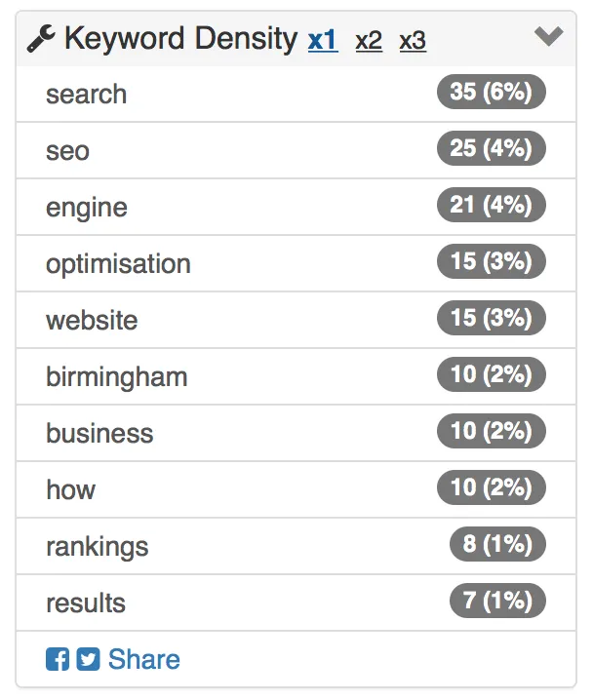Click the 35 (6%) count badge

point(492,92)
